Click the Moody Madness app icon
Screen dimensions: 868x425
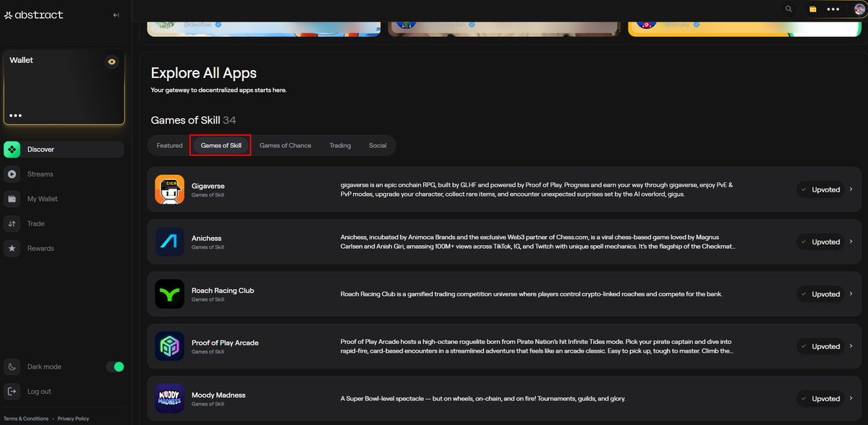coord(169,398)
